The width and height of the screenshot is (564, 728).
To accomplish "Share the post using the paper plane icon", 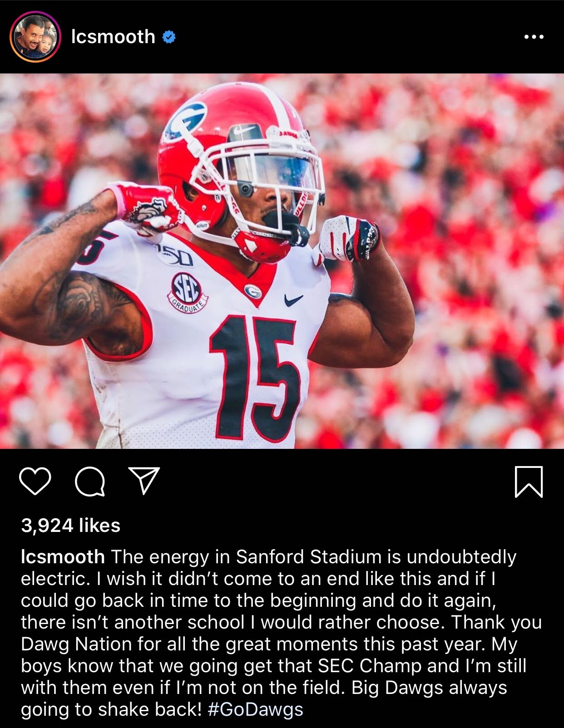I will click(144, 481).
